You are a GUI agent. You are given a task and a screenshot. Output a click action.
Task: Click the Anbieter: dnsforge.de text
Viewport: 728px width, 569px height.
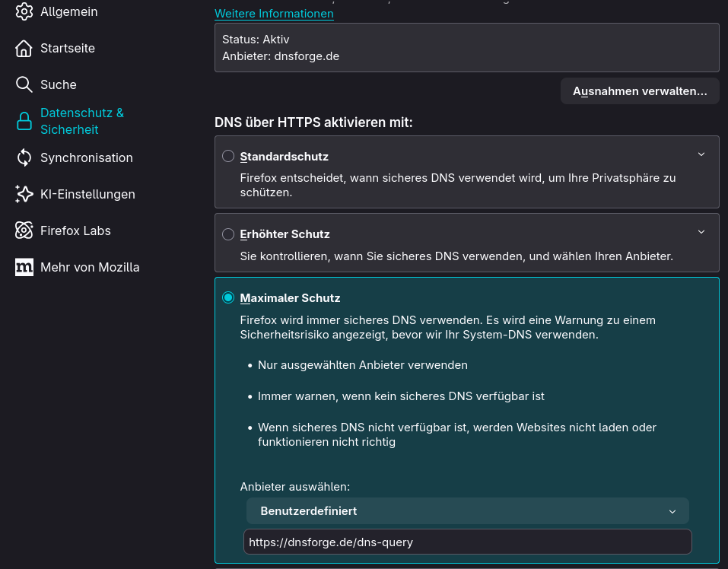click(281, 56)
